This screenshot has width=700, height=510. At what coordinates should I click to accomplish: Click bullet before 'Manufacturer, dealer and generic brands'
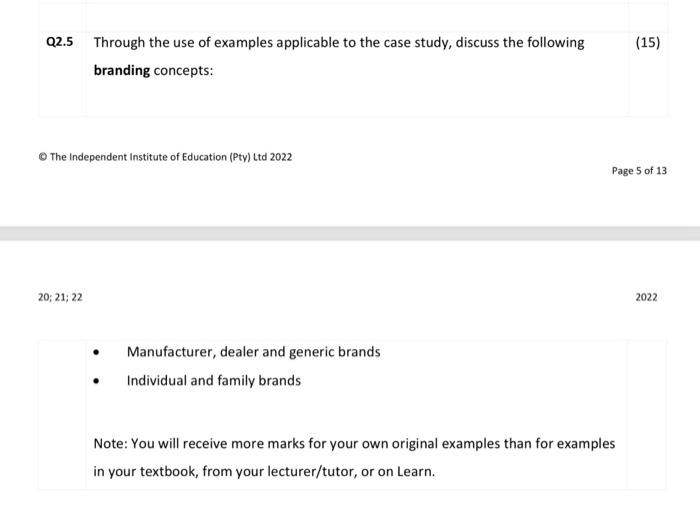coord(96,353)
